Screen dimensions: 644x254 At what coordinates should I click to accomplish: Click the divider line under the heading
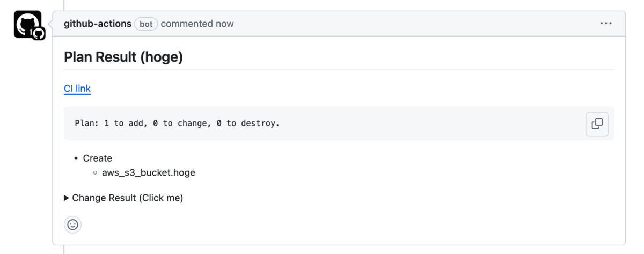click(339, 70)
